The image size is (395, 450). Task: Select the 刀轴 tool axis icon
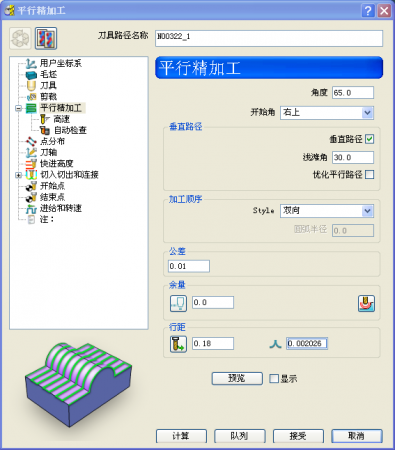(x=31, y=152)
